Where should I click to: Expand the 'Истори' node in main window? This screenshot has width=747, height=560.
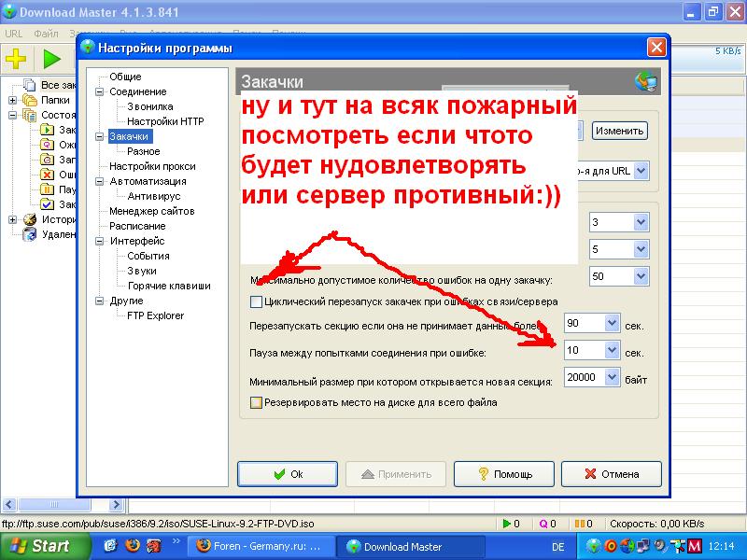pos(12,219)
